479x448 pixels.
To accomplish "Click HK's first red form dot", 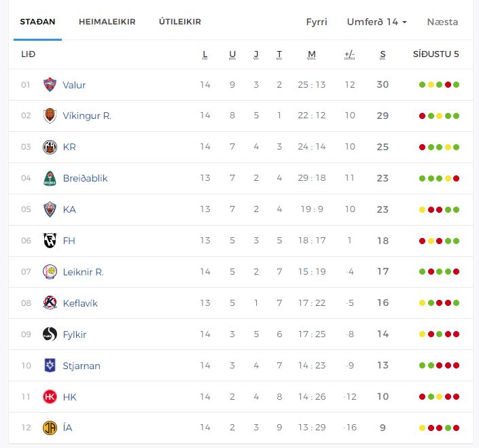I will point(423,397).
